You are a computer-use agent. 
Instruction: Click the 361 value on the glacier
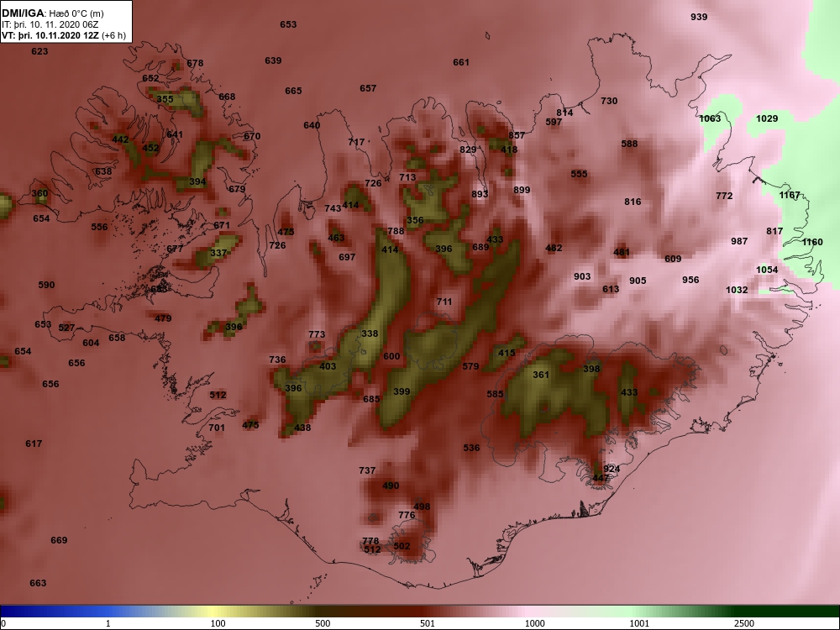pyautogui.click(x=541, y=375)
